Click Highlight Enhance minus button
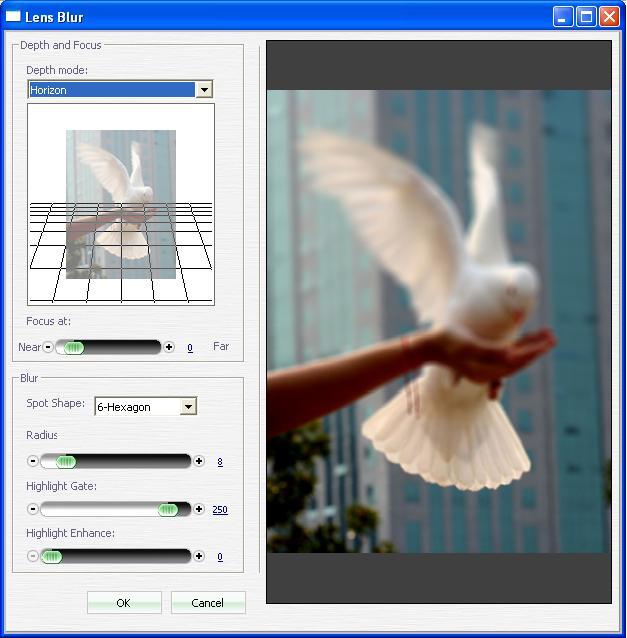 [33, 556]
